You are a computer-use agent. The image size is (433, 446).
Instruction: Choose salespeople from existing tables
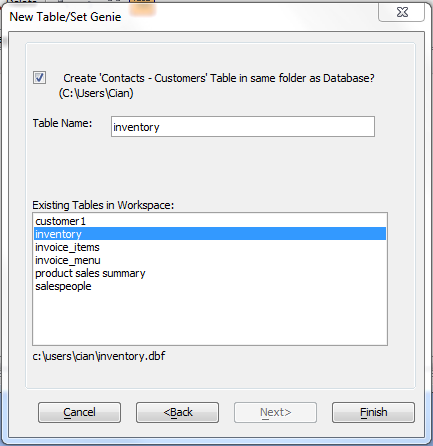210,286
